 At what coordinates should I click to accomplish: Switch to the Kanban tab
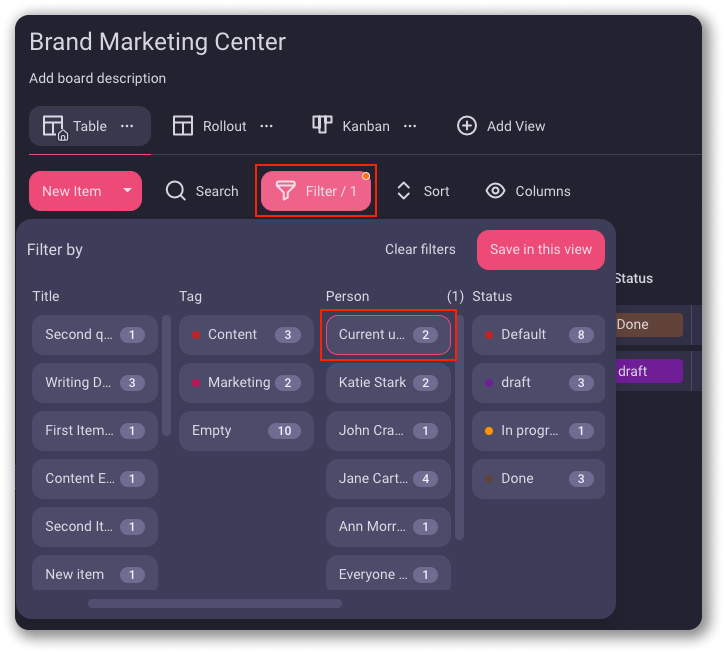point(365,126)
